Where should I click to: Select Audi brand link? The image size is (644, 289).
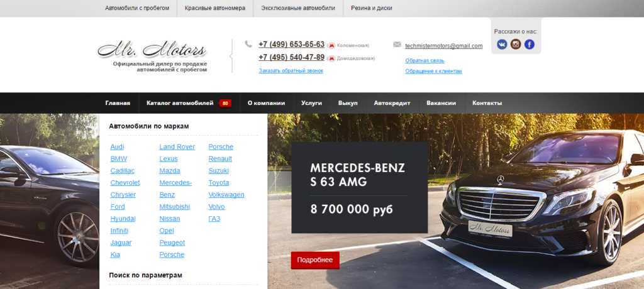tap(117, 147)
